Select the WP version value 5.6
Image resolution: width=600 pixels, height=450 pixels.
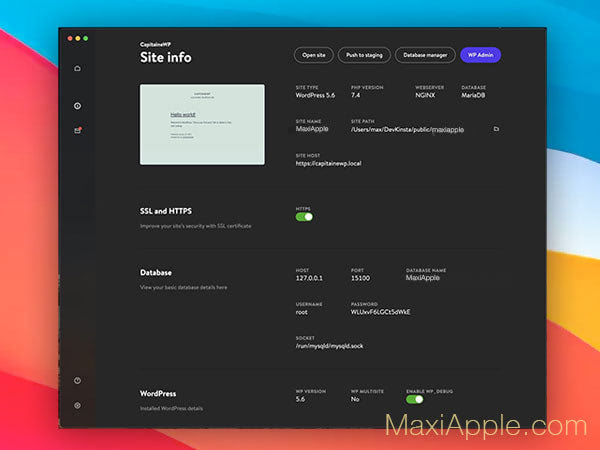coord(300,399)
